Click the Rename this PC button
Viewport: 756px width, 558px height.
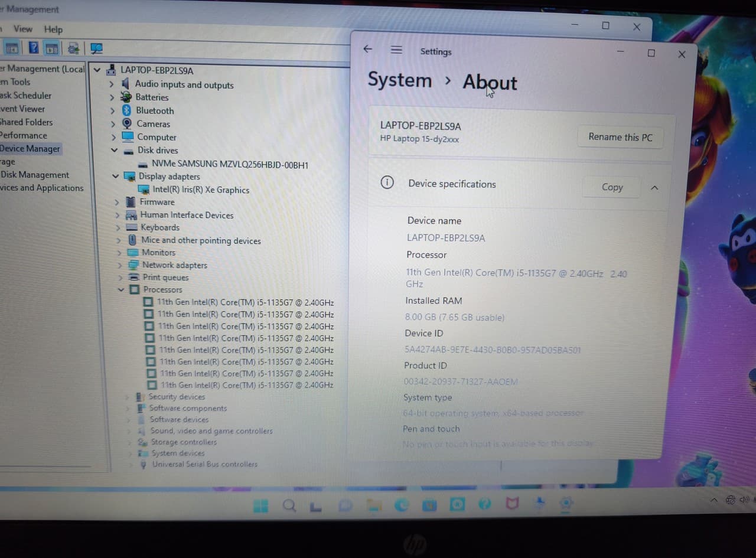pyautogui.click(x=620, y=137)
